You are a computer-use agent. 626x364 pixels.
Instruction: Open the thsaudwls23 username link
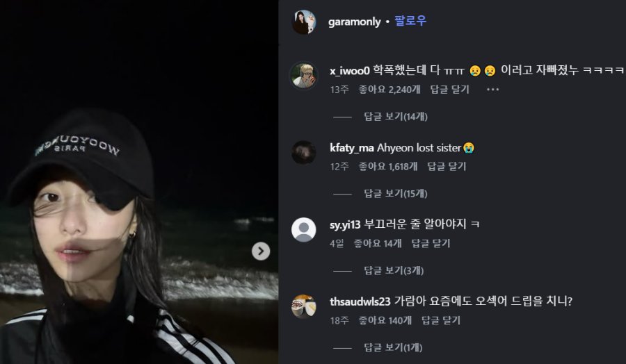pos(360,301)
